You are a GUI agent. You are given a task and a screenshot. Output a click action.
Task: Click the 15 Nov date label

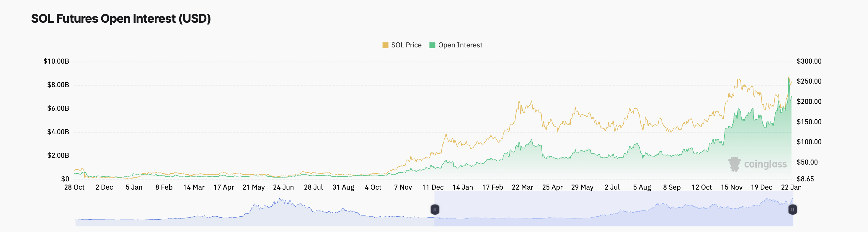coord(732,187)
